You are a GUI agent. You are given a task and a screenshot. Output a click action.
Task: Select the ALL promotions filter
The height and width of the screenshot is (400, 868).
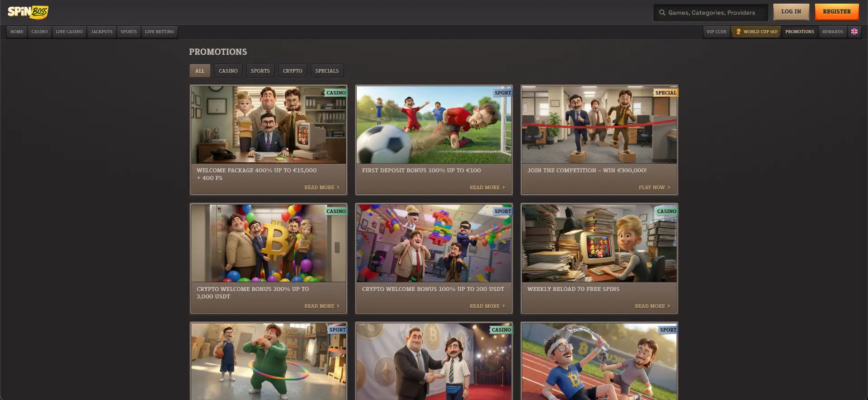tap(200, 71)
